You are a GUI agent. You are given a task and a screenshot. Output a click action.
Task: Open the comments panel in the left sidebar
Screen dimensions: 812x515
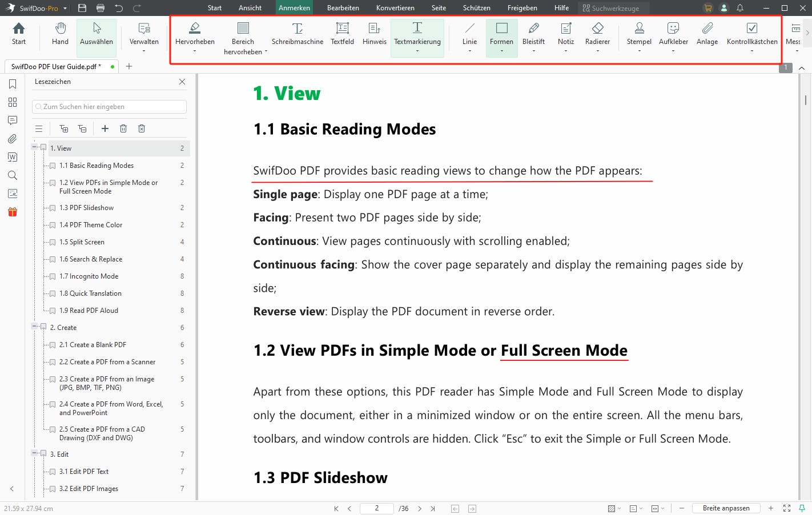[13, 120]
